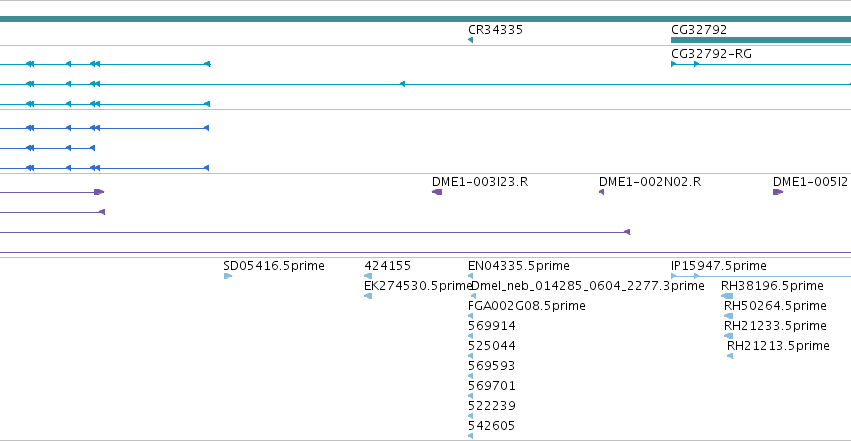This screenshot has width=851, height=441.
Task: Click the DME1-002N02.R purple arrow glyph
Action: (x=601, y=192)
